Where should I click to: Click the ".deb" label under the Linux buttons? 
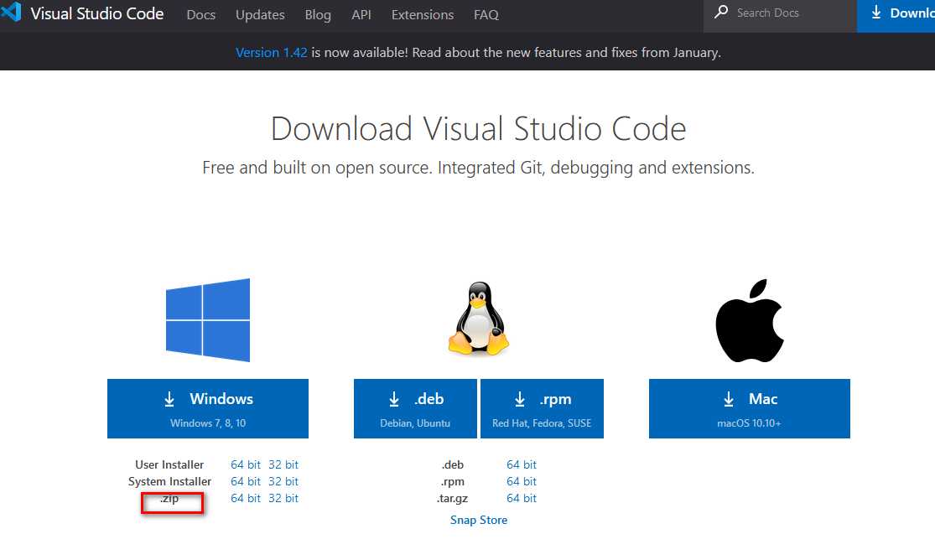point(453,464)
